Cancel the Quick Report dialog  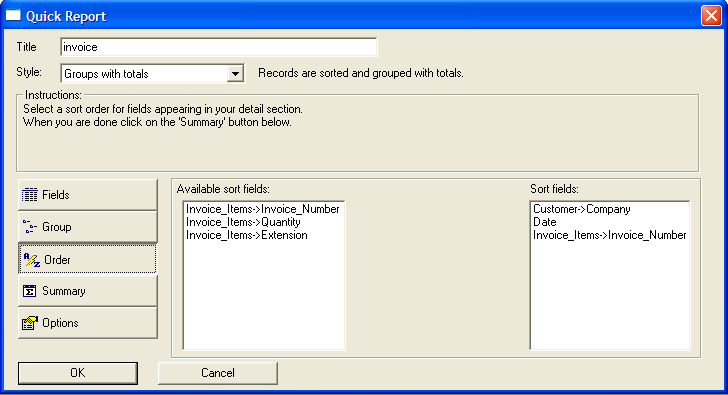click(218, 373)
